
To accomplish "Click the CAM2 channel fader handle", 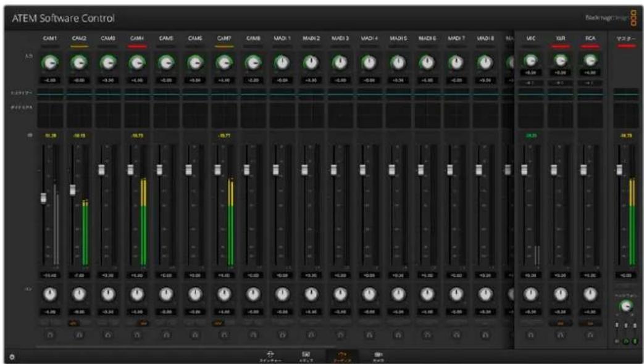I will pyautogui.click(x=73, y=189).
